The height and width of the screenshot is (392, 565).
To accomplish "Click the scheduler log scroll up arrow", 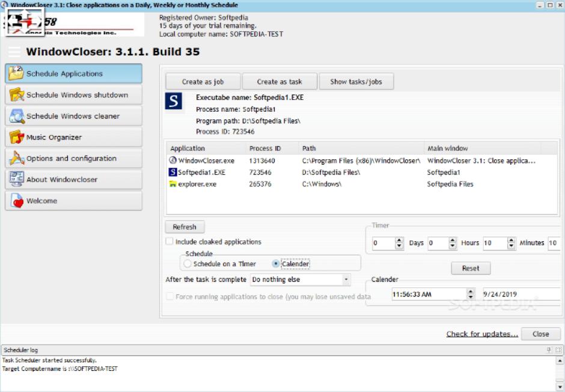I will 560,360.
